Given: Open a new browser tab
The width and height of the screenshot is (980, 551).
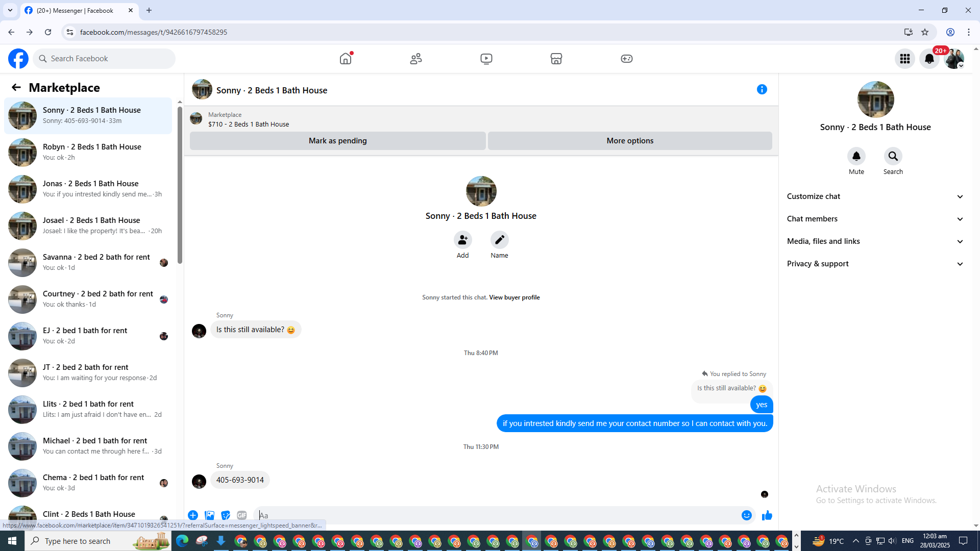Looking at the screenshot, I should tap(149, 10).
